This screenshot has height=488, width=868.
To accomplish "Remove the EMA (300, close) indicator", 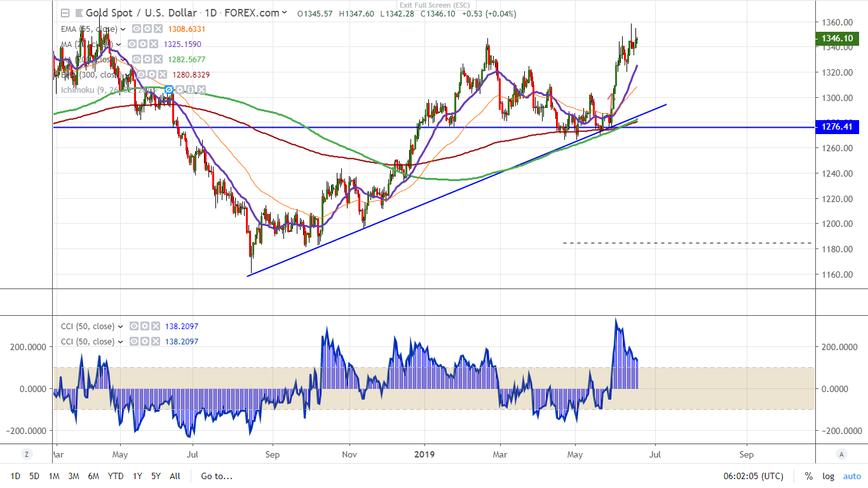I will 161,75.
